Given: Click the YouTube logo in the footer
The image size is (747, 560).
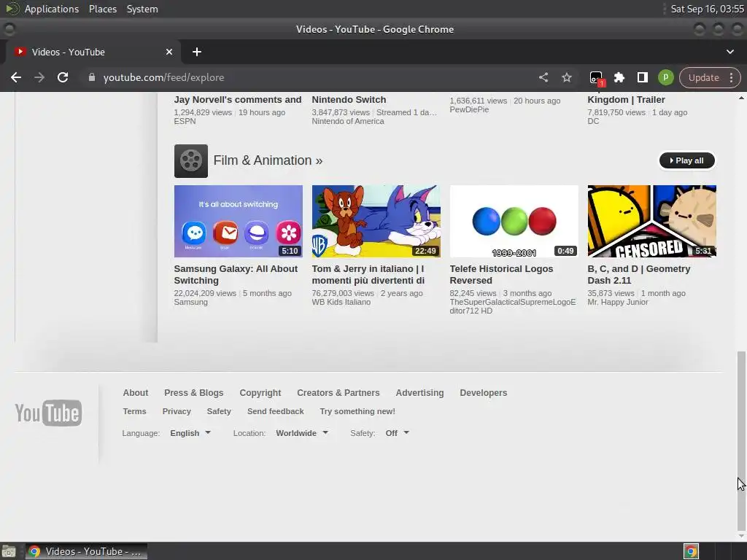Looking at the screenshot, I should (x=48, y=413).
